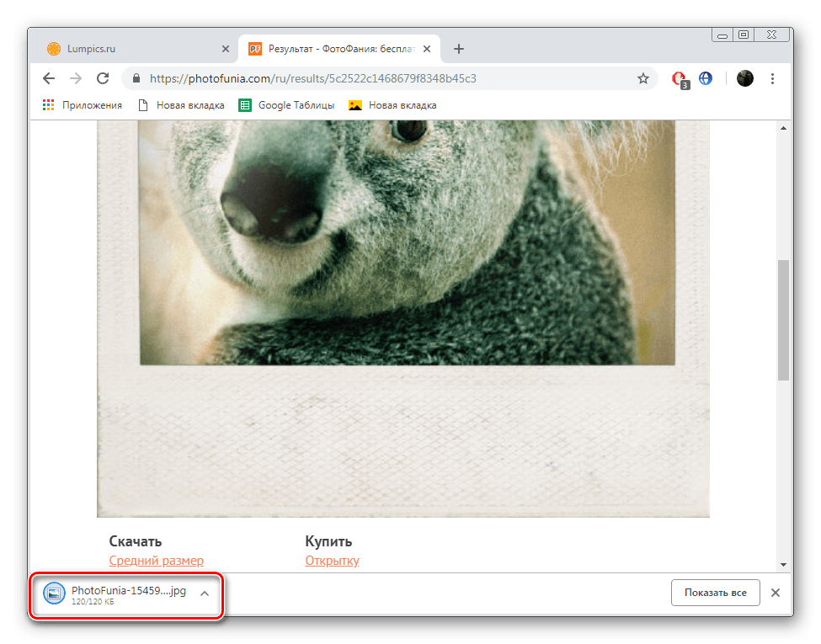Screen dimensions: 821x644
Task: Expand options for downloaded PhotoFunia file
Action: coord(204,593)
